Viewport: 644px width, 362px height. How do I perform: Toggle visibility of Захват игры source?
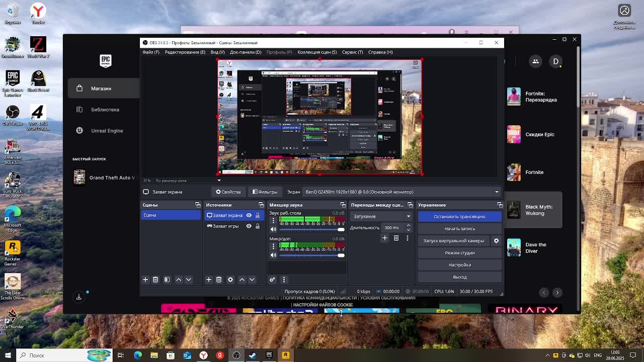pos(249,226)
